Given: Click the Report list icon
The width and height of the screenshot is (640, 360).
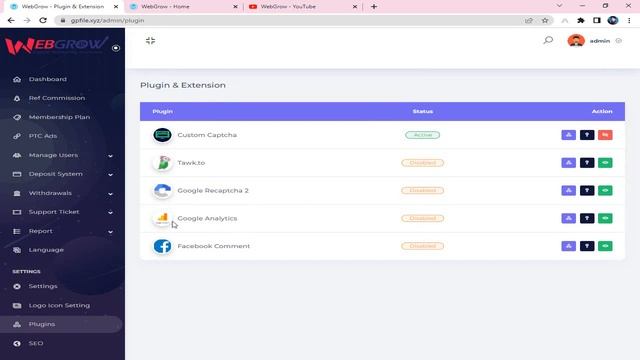Looking at the screenshot, I should pyautogui.click(x=17, y=231).
